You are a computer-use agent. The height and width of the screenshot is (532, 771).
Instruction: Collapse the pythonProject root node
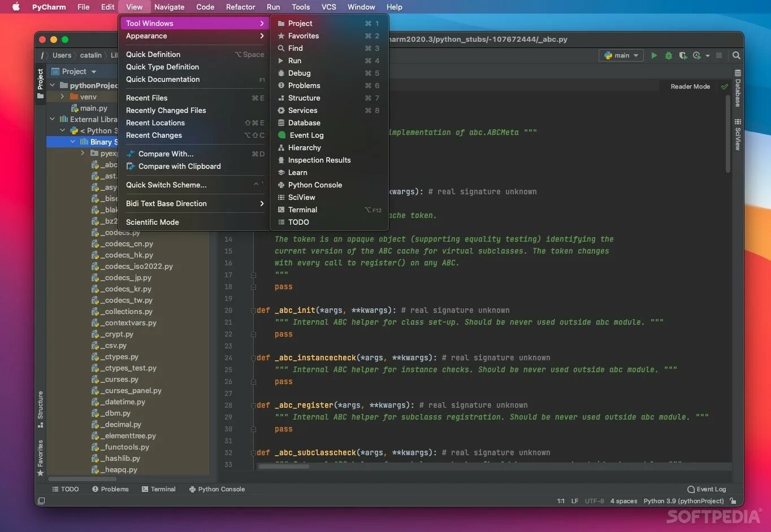53,85
